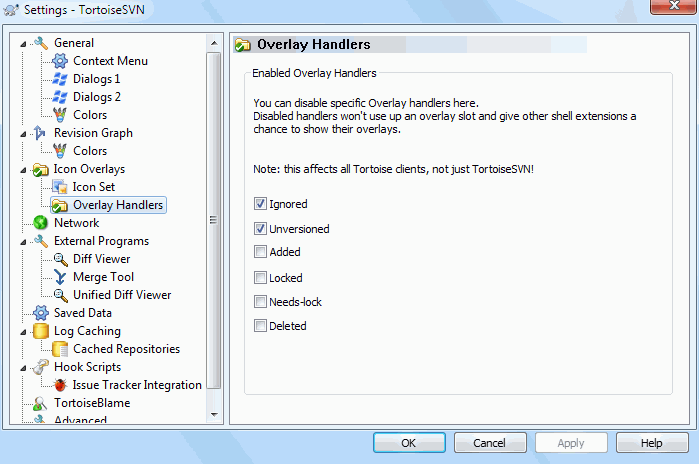Click the Colors icon under Revision Graph

tap(60, 151)
